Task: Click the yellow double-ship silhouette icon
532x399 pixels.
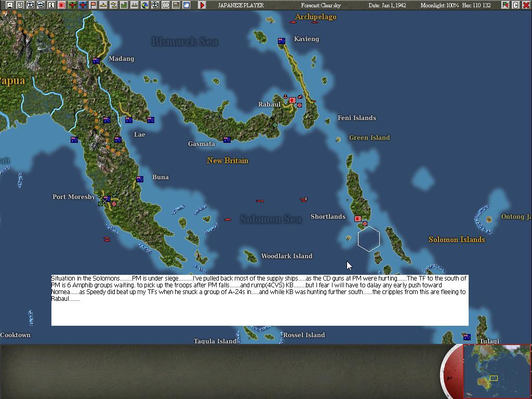Action: click(114, 5)
